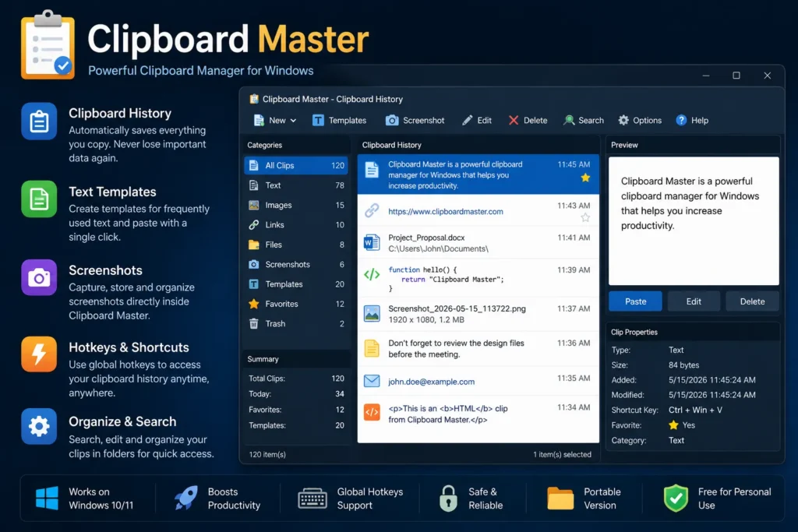The width and height of the screenshot is (798, 532).
Task: Click the "1 item(s) selected" status text
Action: click(563, 455)
